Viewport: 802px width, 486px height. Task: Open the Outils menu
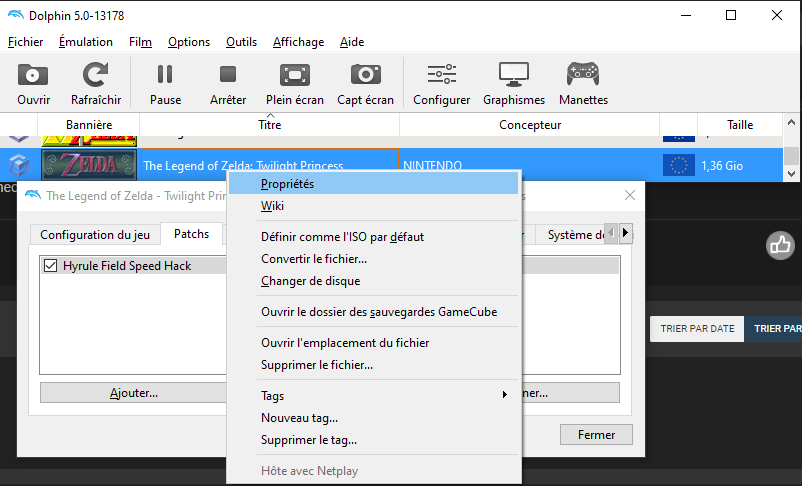pyautogui.click(x=241, y=42)
